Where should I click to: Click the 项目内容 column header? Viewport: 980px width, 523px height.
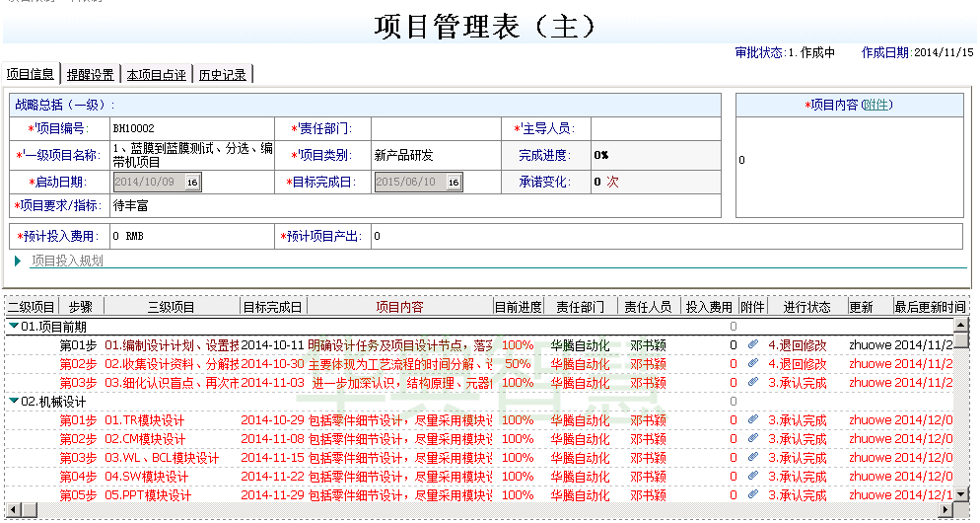[400, 307]
